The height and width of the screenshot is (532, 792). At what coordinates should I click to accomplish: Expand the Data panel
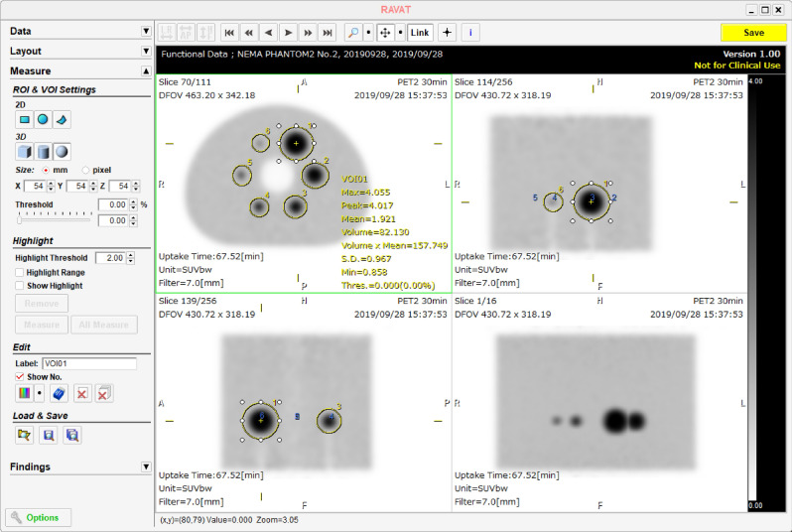(146, 31)
